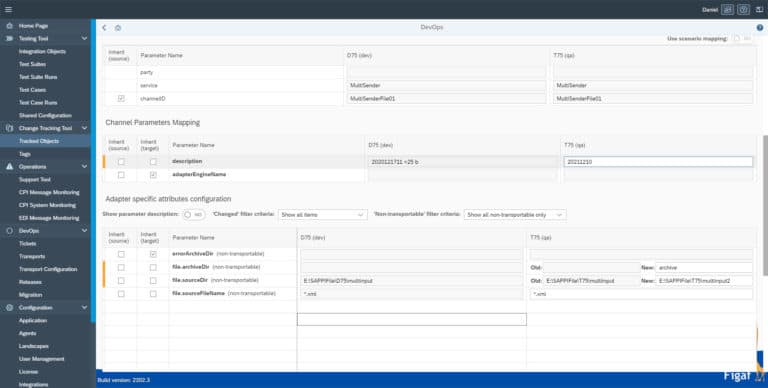
Task: Click the home icon in the DevOps header
Action: click(x=118, y=28)
